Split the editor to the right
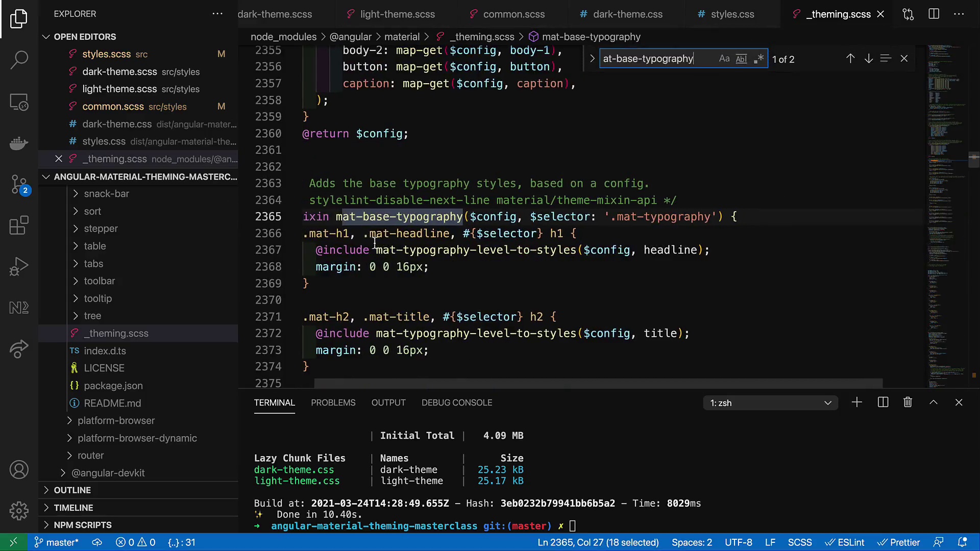980x551 pixels. pyautogui.click(x=934, y=14)
